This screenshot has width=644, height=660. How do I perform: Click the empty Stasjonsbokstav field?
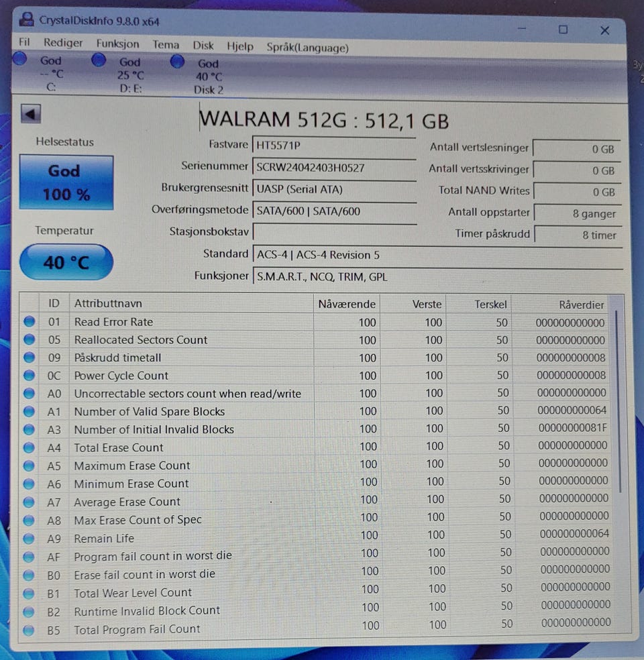(335, 232)
